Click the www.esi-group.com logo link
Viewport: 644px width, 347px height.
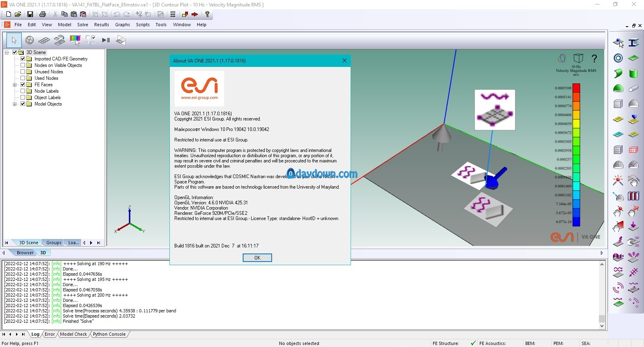[x=199, y=98]
